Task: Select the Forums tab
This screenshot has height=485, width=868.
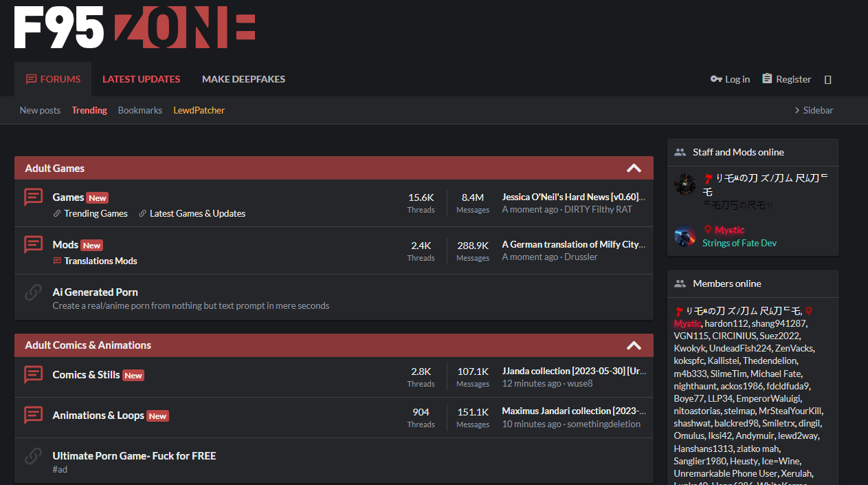Action: (x=53, y=79)
